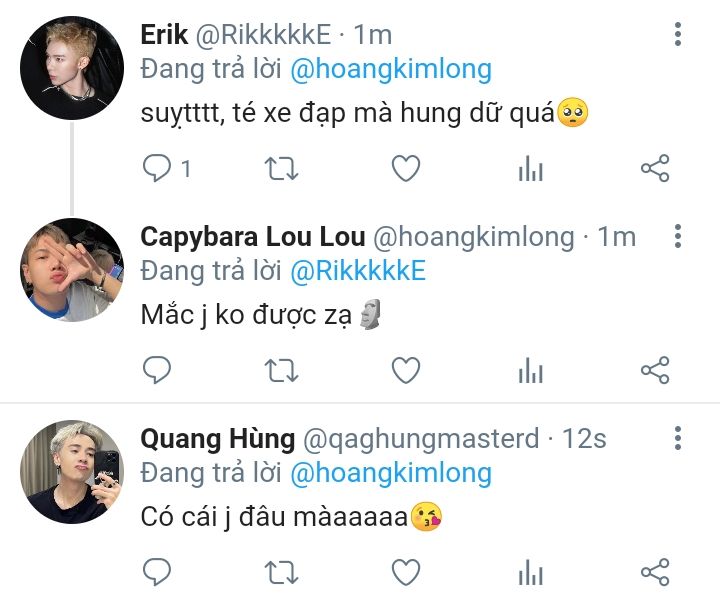Open Capybara Lou Lou display name

[x=253, y=237]
